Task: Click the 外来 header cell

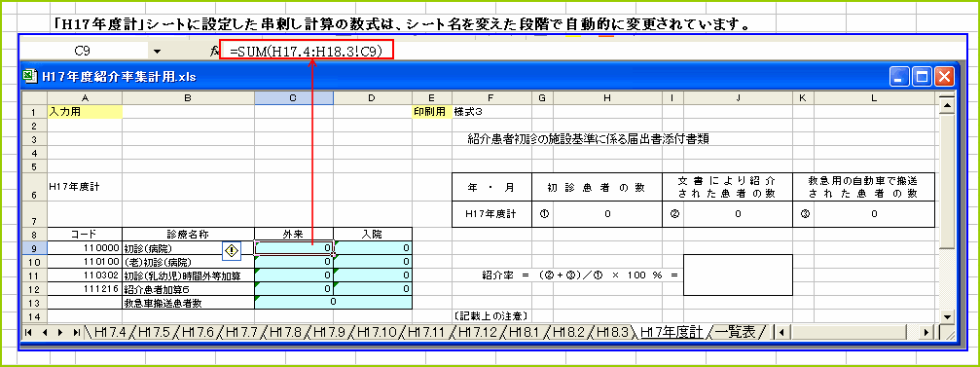Action: (x=294, y=235)
